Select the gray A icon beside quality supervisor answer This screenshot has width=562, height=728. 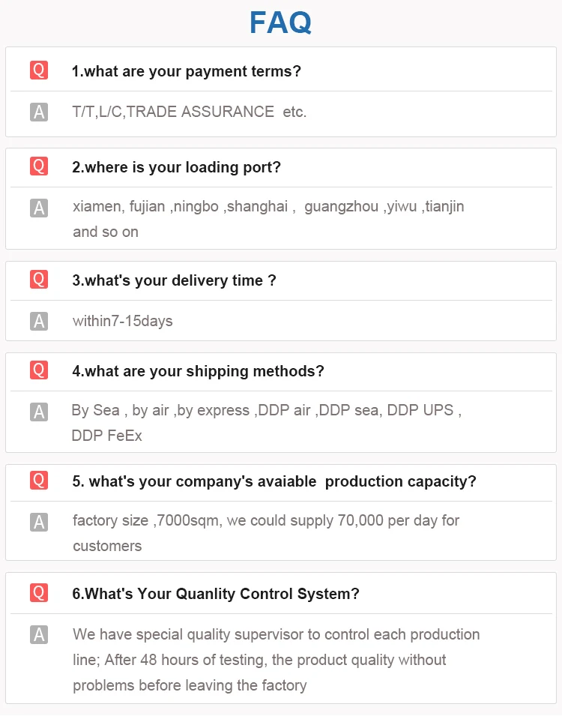39,635
